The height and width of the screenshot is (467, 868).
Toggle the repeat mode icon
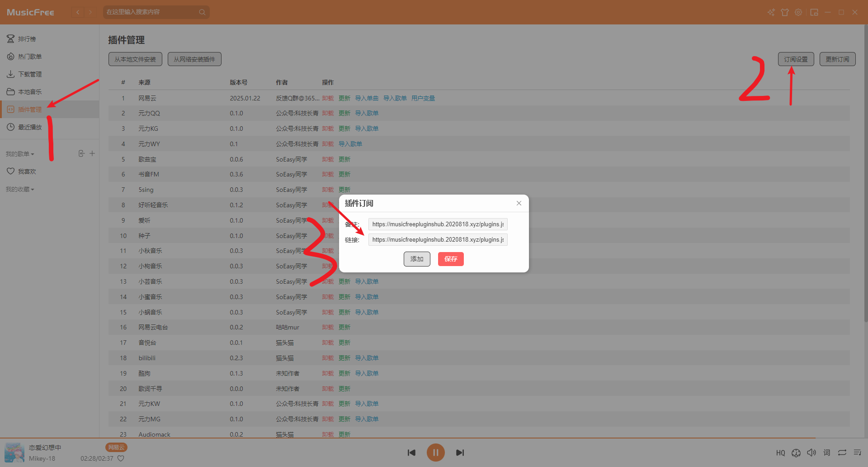[842, 453]
